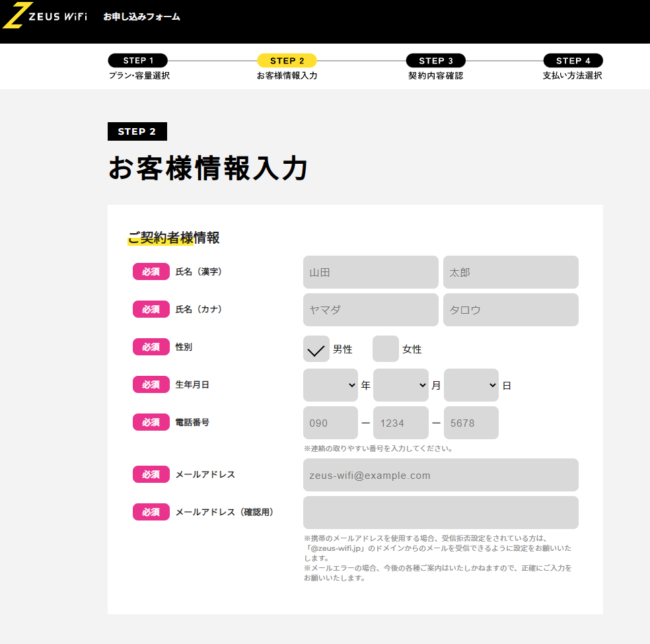
Task: Click the 必須 badge beside 性別
Action: coord(151,347)
